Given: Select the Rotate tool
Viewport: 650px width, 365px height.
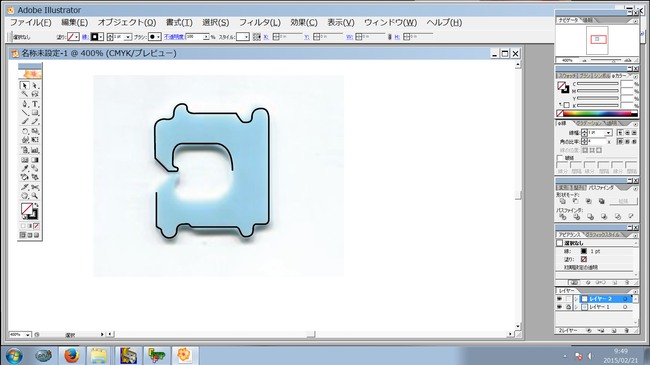Looking at the screenshot, I should [x=24, y=131].
